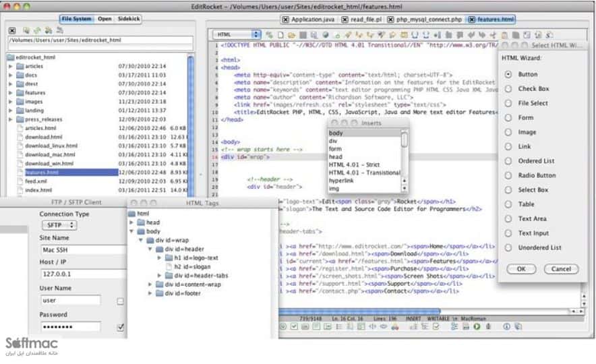The image size is (596, 364).
Task: Select the Check Box radio option
Action: tap(508, 89)
